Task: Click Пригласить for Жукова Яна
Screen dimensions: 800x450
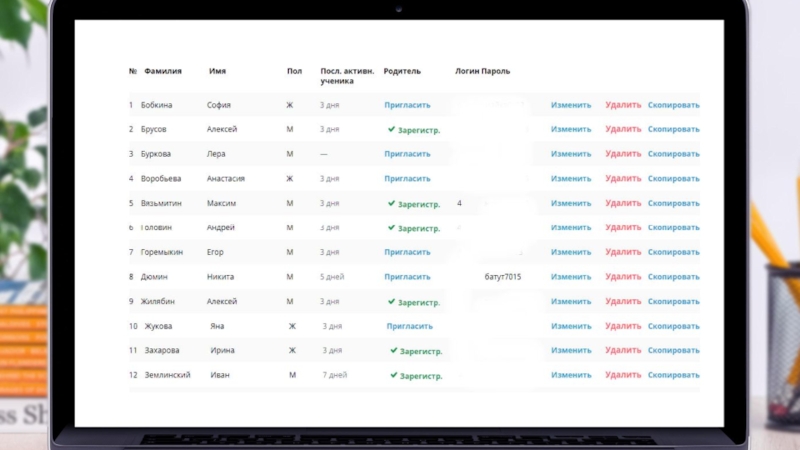Action: coord(409,326)
